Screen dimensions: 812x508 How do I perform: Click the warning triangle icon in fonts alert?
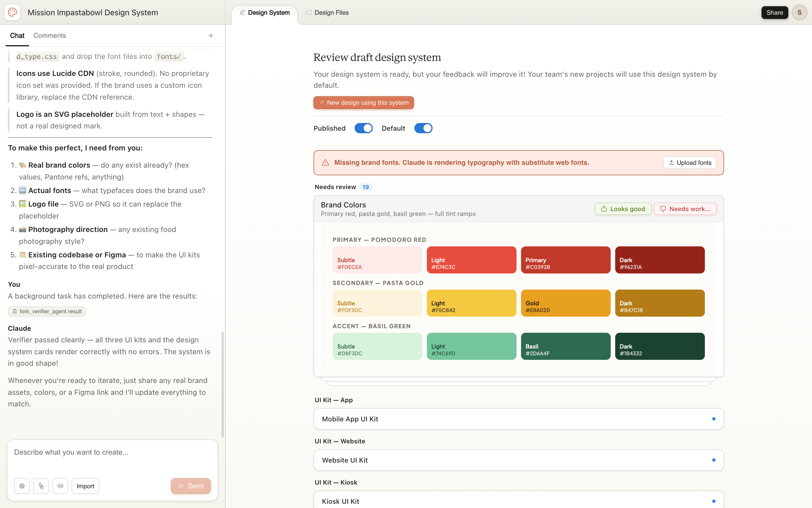click(325, 163)
